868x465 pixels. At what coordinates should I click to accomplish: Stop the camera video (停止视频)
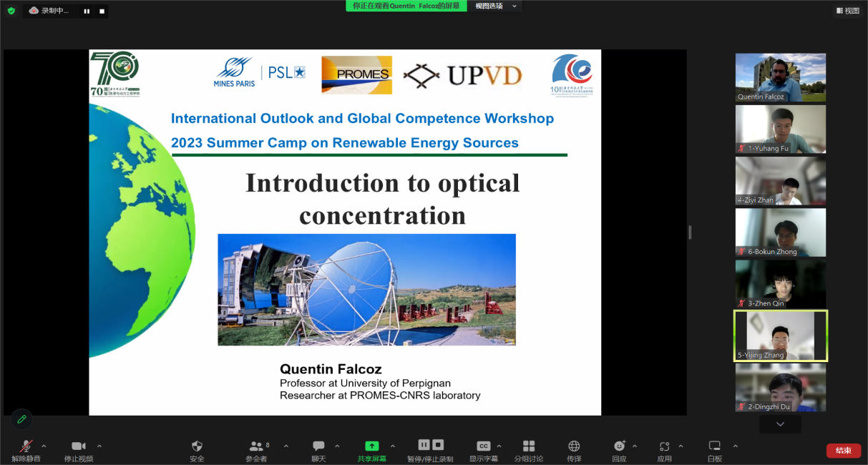pos(79,446)
